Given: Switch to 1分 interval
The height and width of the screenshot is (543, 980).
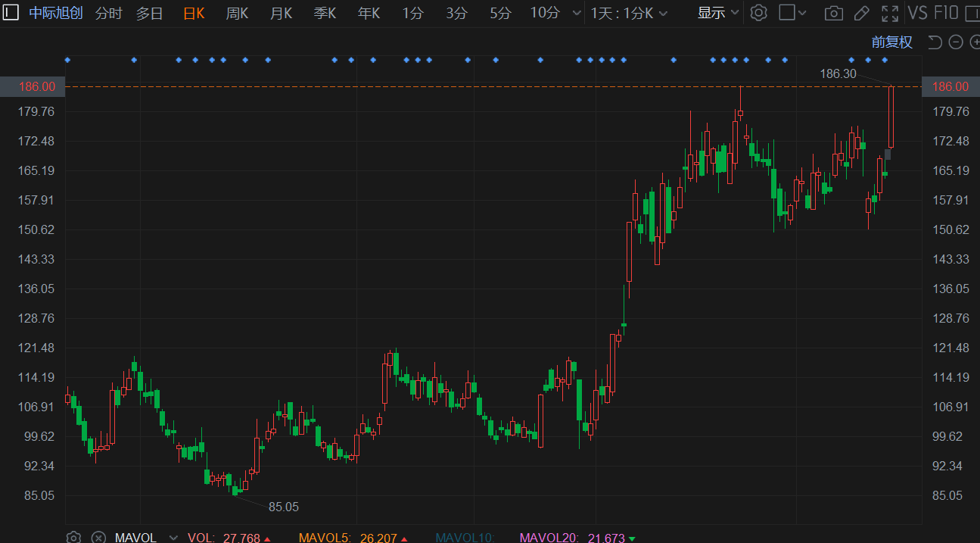Looking at the screenshot, I should coord(413,13).
